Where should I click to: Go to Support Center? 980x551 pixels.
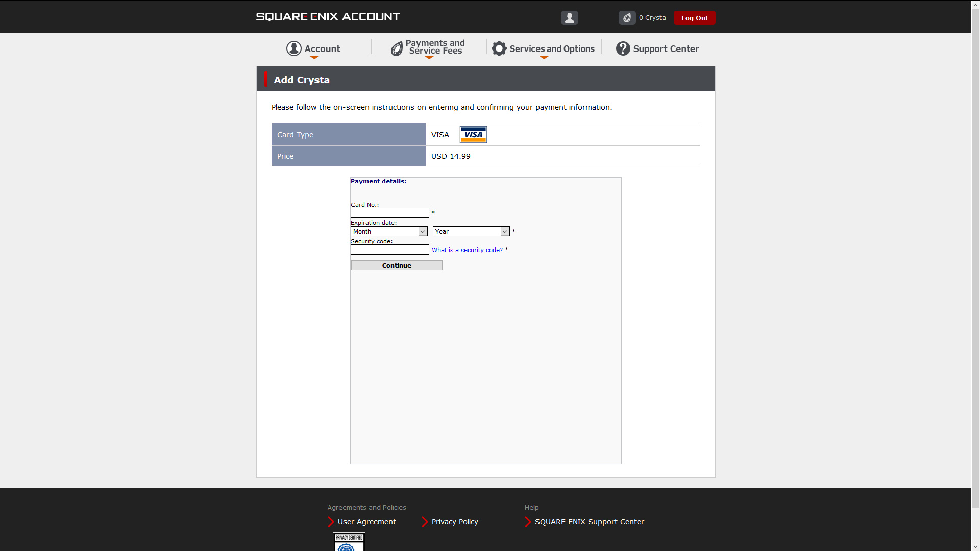click(x=657, y=49)
